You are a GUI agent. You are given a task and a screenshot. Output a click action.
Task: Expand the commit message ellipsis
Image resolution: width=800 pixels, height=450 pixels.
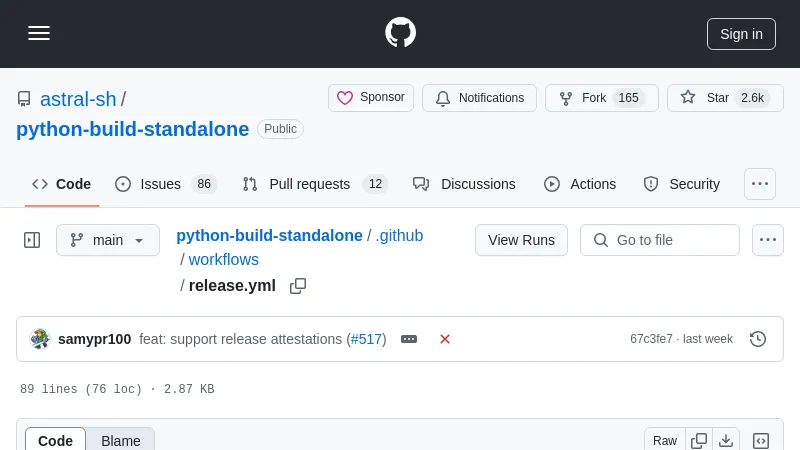(409, 339)
